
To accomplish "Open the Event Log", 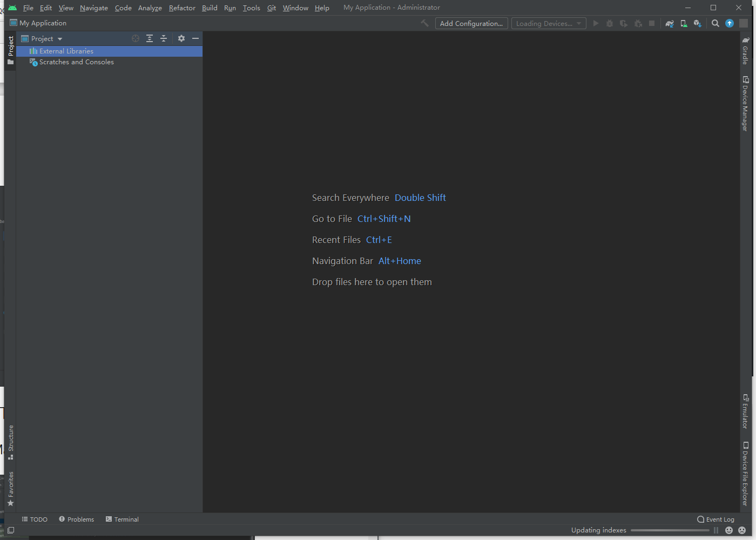I will click(x=715, y=519).
